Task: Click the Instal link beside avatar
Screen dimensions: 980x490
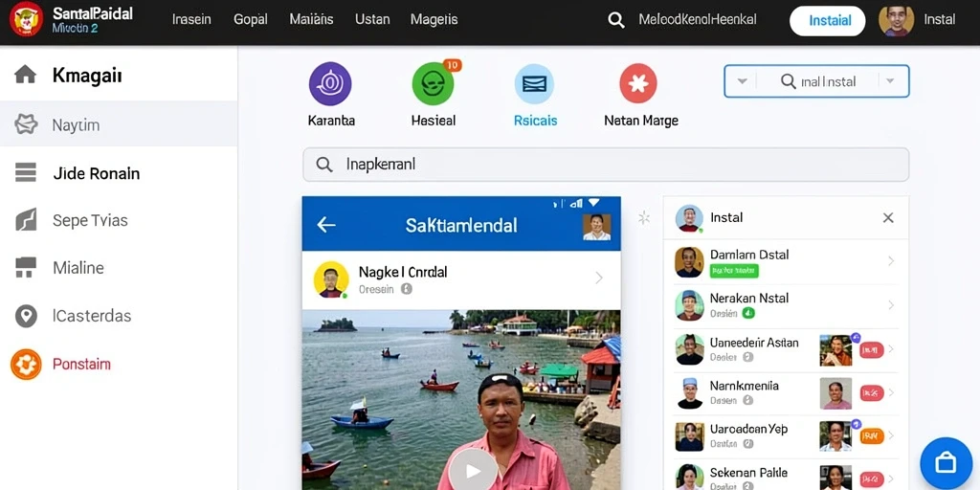Action: pos(940,19)
